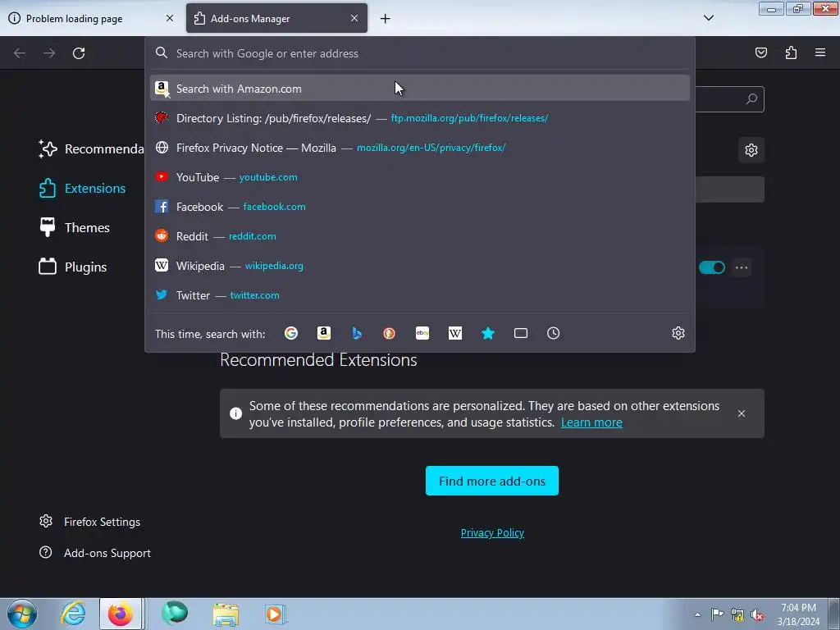Select eBay one-off search icon

422,333
